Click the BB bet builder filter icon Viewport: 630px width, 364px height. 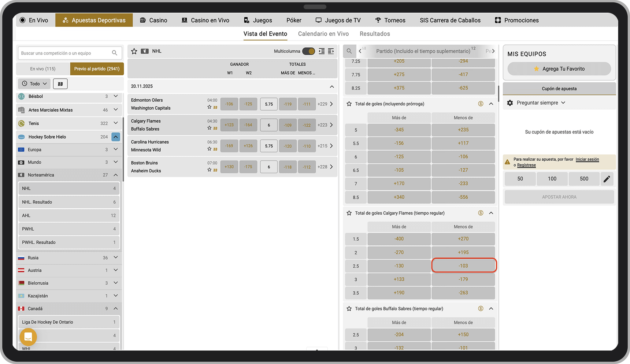pos(60,84)
